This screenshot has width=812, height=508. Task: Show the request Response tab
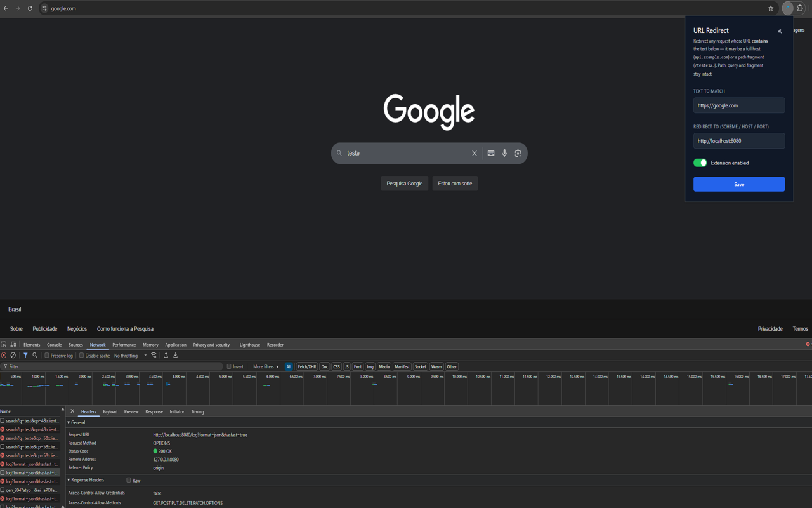pos(154,412)
